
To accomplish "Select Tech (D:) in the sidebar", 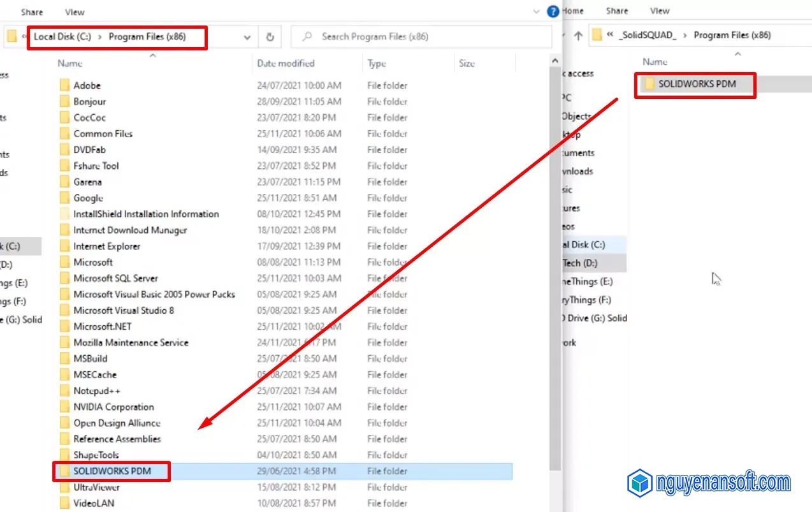I will point(581,263).
